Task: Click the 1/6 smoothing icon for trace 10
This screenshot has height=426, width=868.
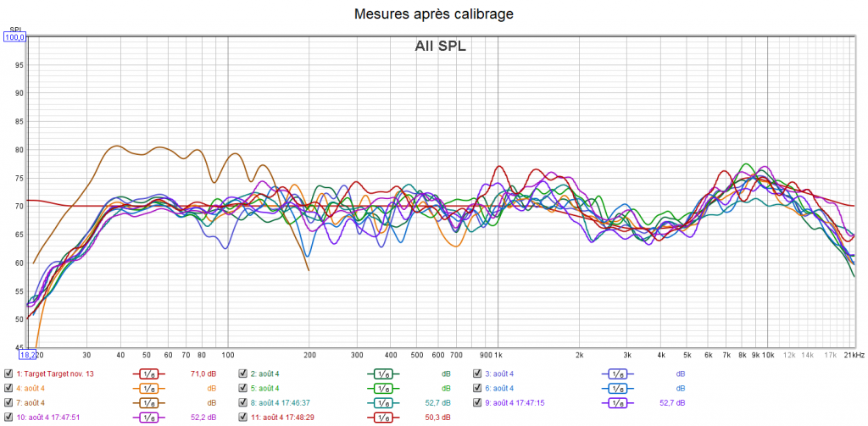Action: [x=149, y=417]
